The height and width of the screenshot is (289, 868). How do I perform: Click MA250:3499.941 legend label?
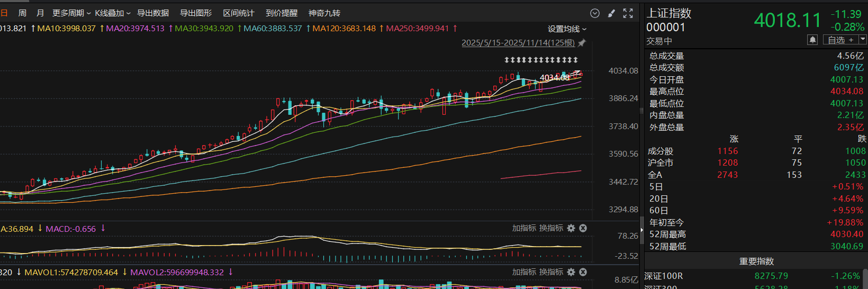tap(417, 29)
